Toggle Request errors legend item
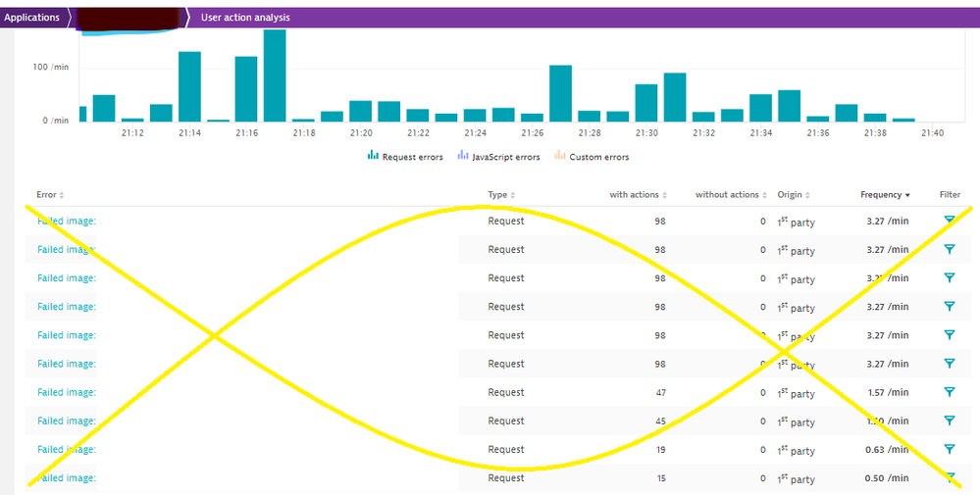The width and height of the screenshot is (980, 495). (405, 157)
